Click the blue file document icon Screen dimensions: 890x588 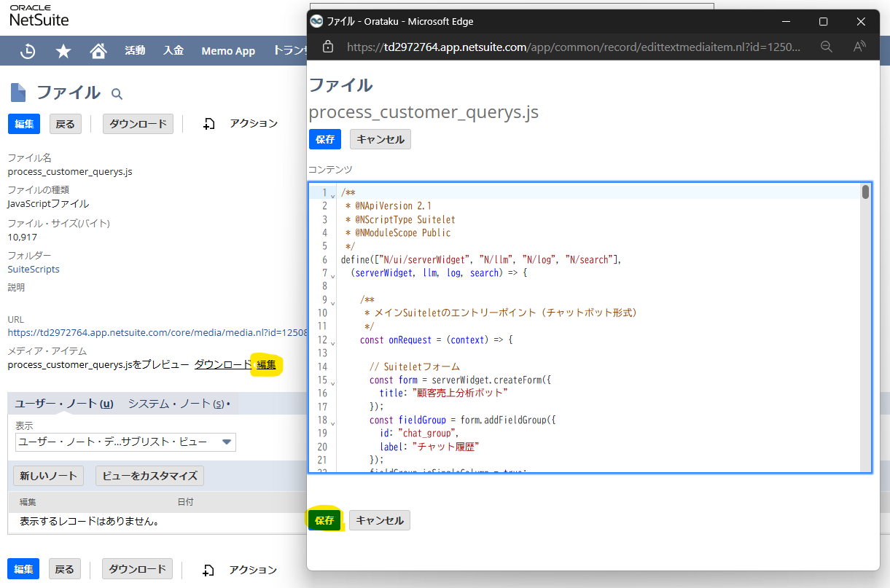(18, 93)
